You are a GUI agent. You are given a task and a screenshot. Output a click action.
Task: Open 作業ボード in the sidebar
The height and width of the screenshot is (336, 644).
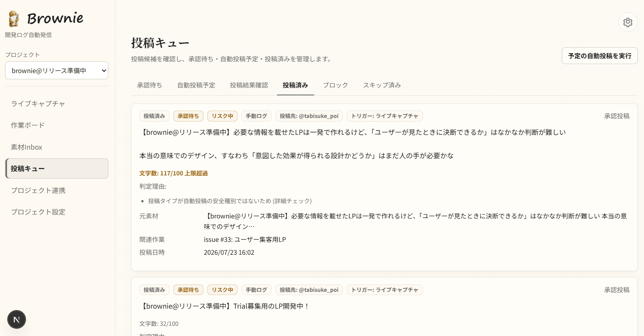pos(57,125)
